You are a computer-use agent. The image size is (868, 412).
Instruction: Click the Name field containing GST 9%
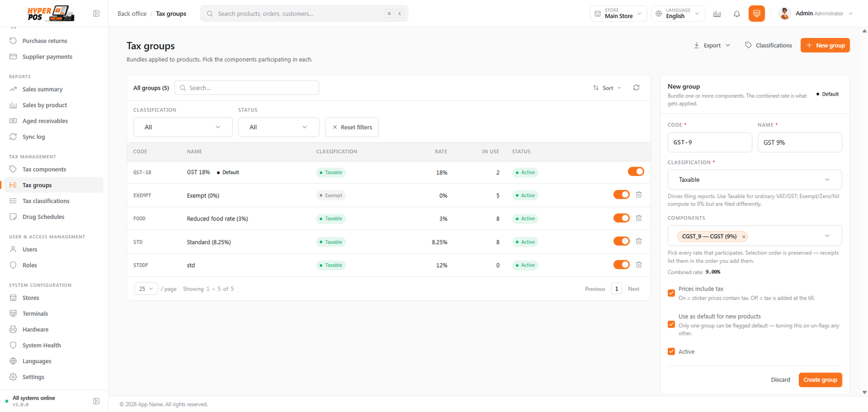(x=800, y=142)
